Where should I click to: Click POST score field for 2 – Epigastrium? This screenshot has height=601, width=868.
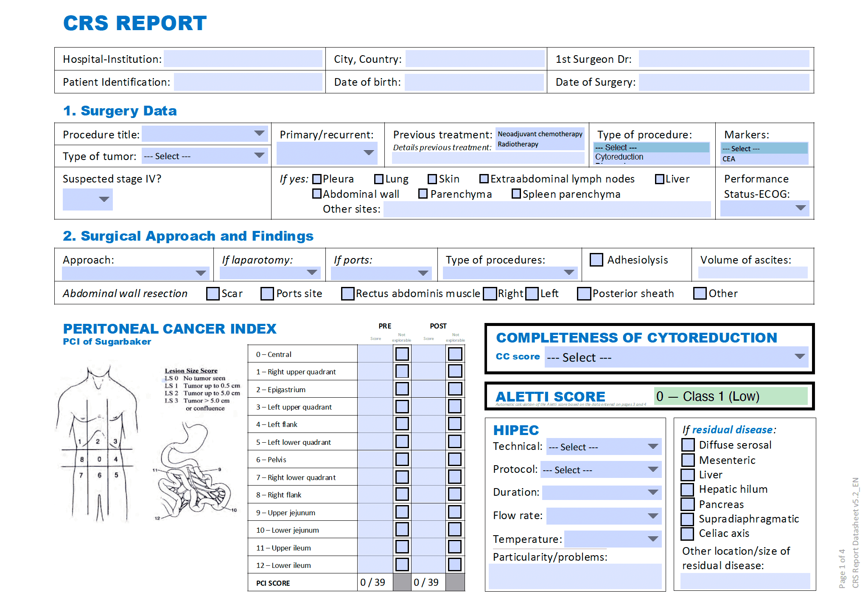(x=428, y=389)
